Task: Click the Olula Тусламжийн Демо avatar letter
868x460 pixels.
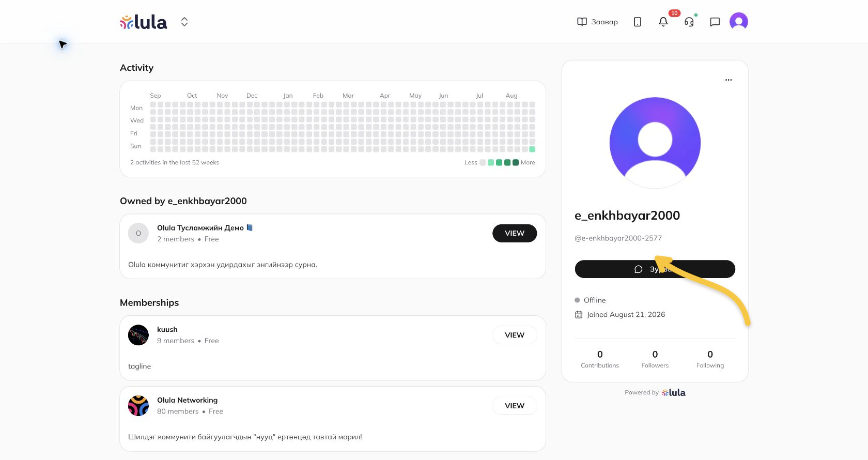Action: coord(138,233)
